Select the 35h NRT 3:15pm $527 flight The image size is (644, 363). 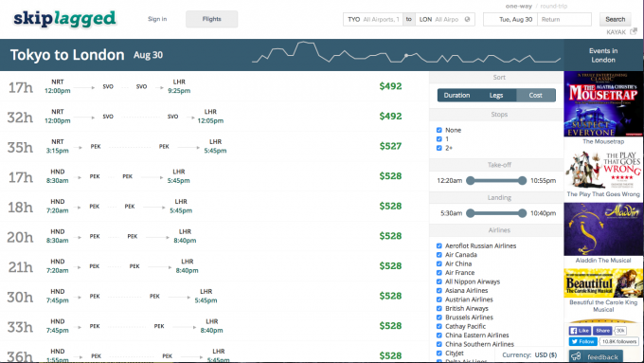[214, 146]
